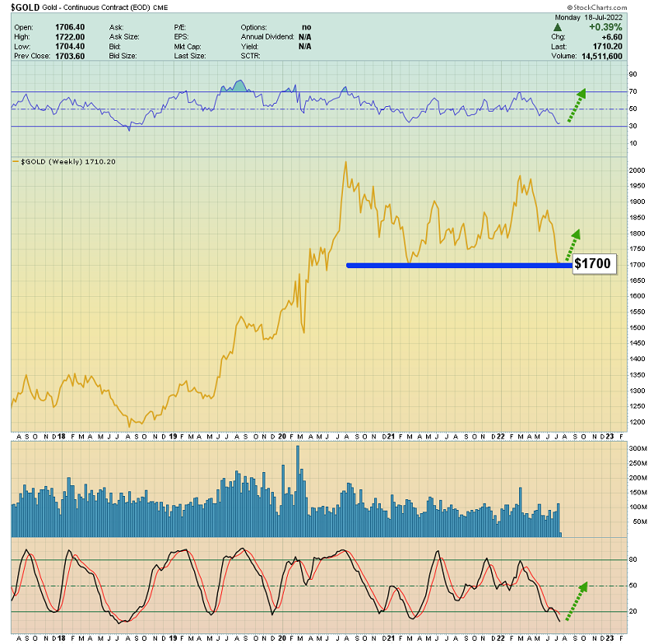
Task: Click the green shaded RSI overbought peak
Action: click(x=238, y=86)
